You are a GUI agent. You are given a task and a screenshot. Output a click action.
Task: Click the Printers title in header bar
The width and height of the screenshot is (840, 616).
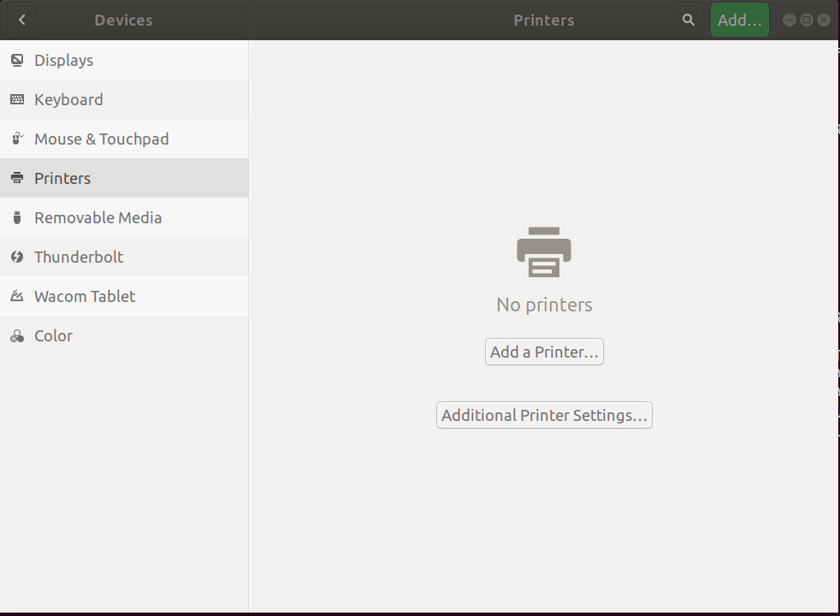(x=544, y=20)
